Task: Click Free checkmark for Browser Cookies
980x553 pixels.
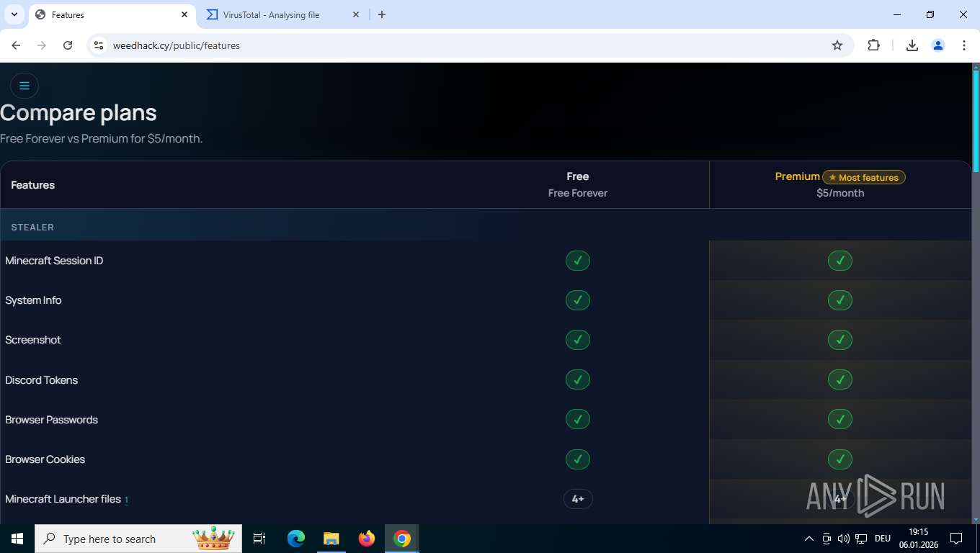Action: tap(578, 459)
